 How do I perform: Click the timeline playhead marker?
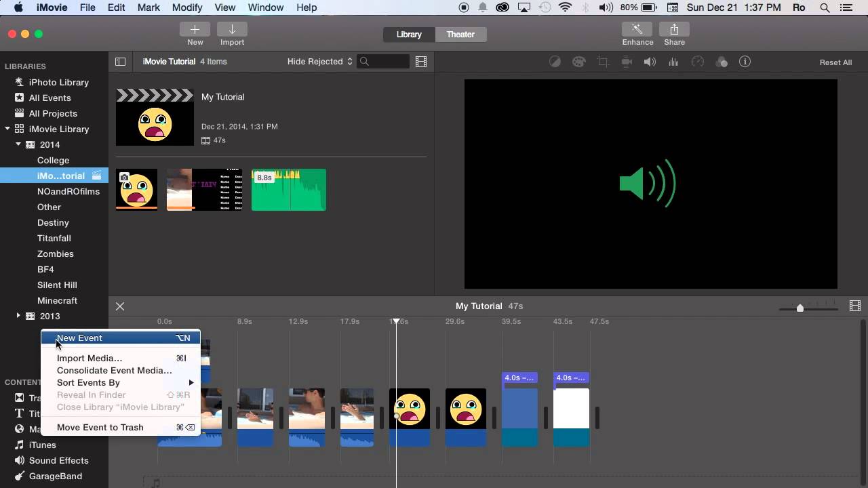(x=397, y=321)
